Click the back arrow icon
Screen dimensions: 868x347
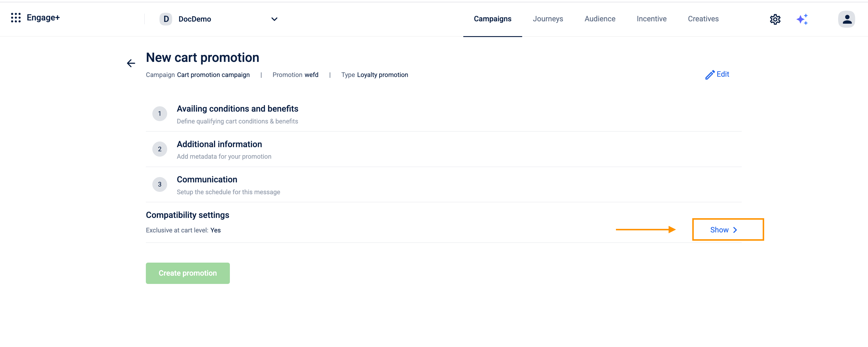pos(131,63)
